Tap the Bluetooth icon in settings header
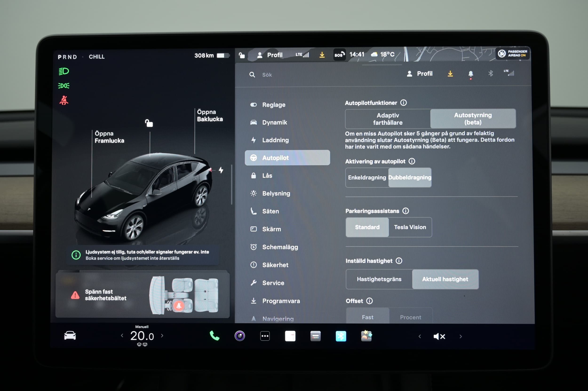The image size is (588, 391). [490, 73]
